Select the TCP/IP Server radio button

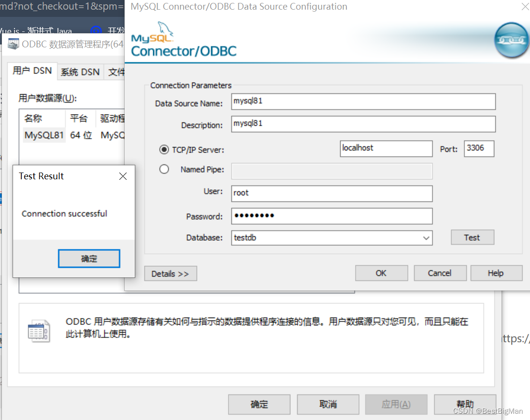pyautogui.click(x=164, y=149)
